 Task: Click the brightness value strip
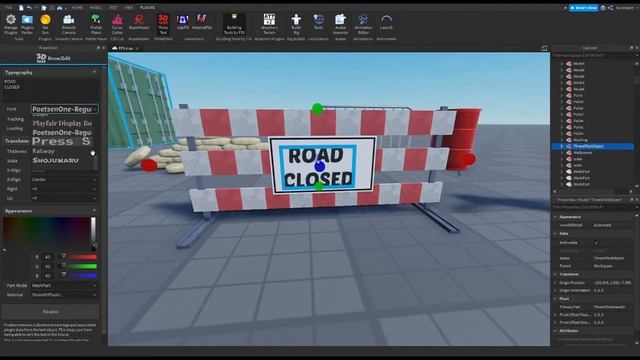(93, 233)
